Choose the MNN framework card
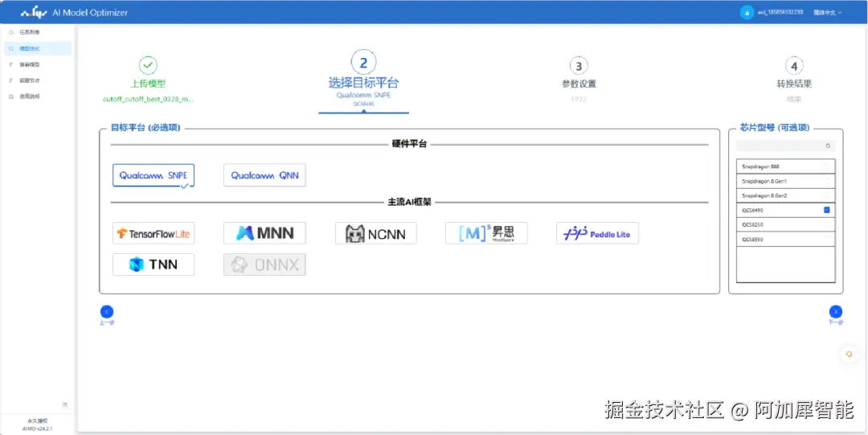The image size is (868, 435). (x=264, y=233)
